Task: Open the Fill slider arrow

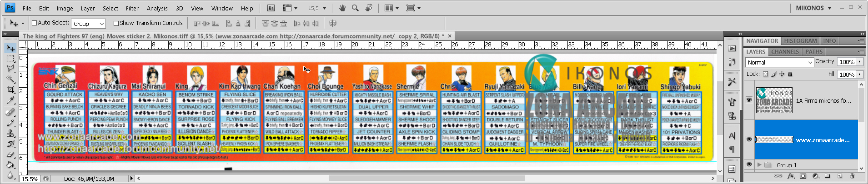Action: [860, 74]
